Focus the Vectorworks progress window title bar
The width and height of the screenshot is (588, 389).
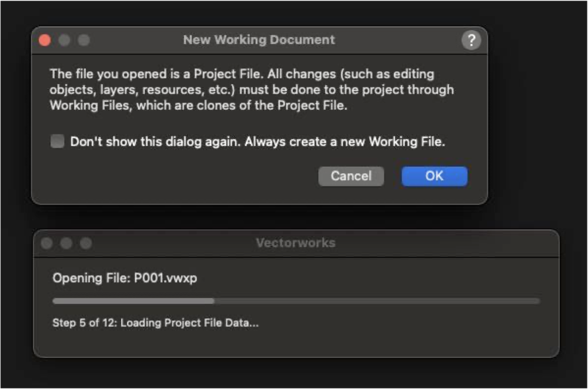tap(296, 243)
